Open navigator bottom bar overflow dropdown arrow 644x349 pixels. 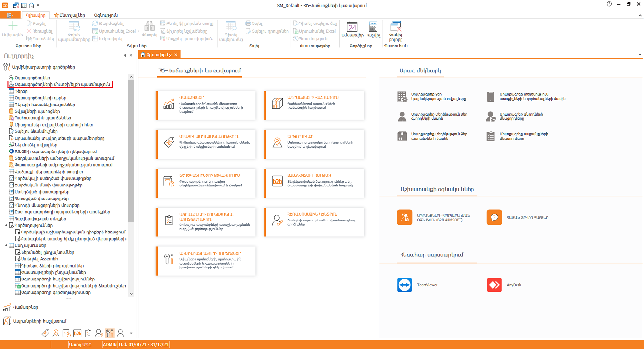point(131,333)
